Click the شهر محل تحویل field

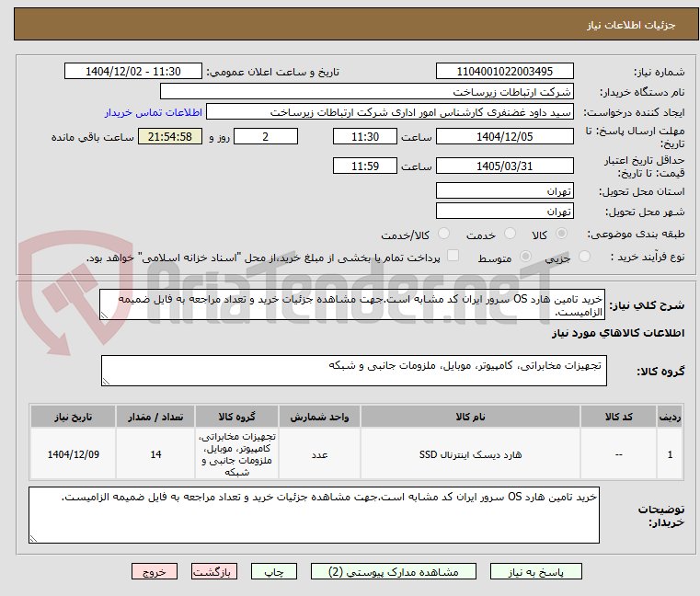(504, 212)
